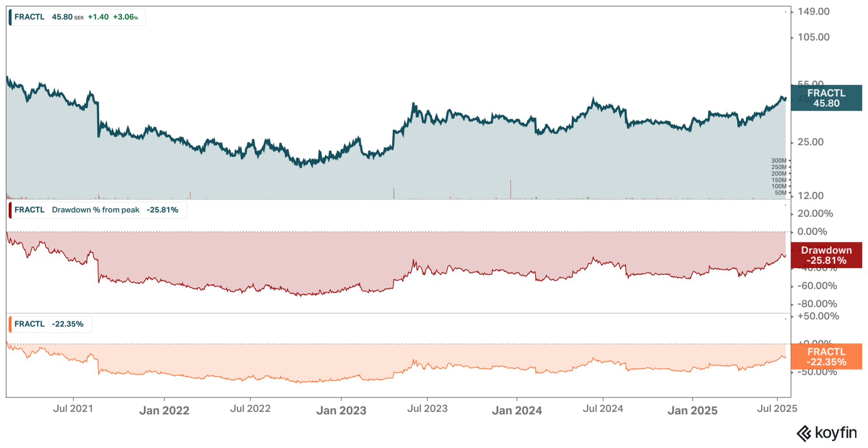Click the small dot in the orange performance pane corner
The width and height of the screenshot is (868, 448).
786,319
